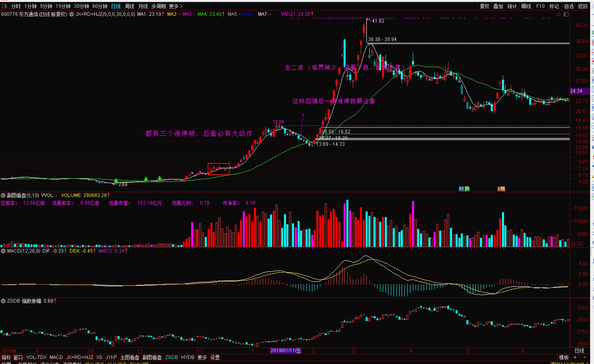Click the 跌 info marker on chart
Image resolution: width=594 pixels, height=364 pixels.
click(467, 189)
